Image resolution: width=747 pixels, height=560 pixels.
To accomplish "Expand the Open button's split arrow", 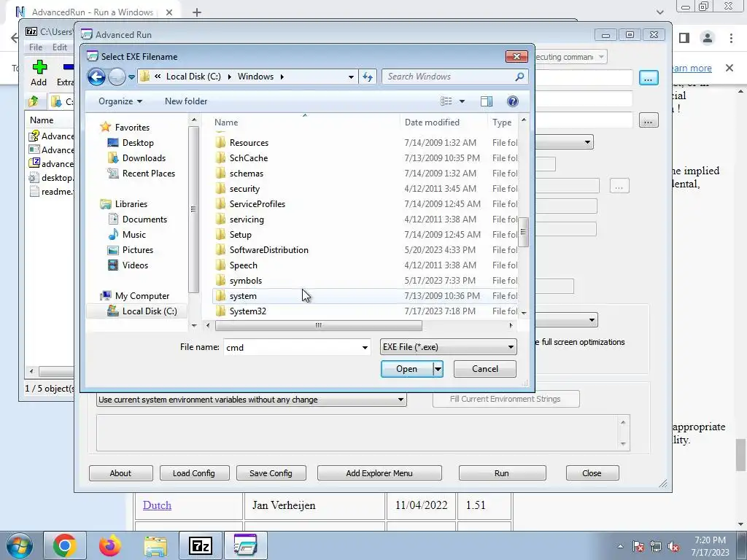I will (x=438, y=369).
